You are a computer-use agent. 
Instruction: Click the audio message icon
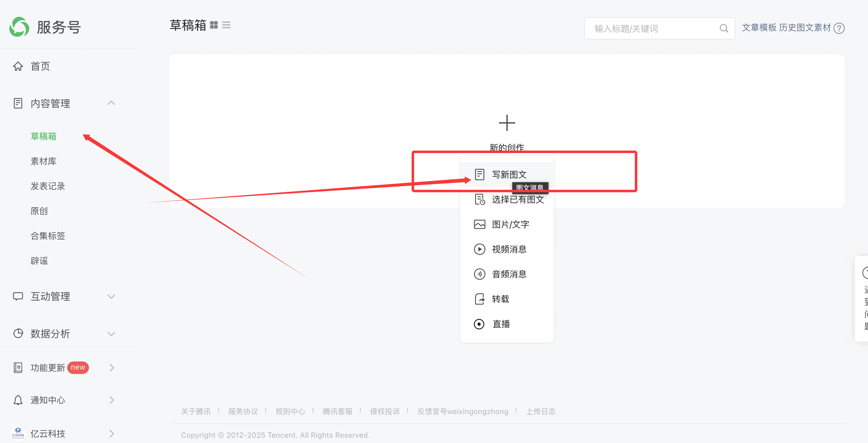click(x=479, y=274)
